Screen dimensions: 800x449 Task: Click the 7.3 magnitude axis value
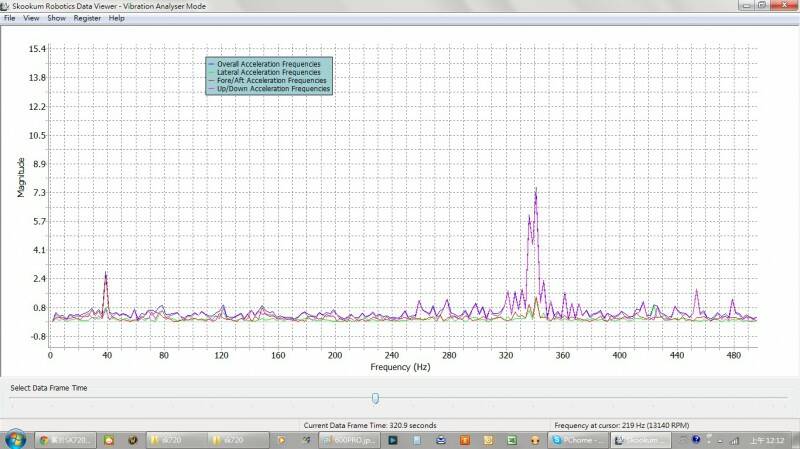click(x=39, y=192)
